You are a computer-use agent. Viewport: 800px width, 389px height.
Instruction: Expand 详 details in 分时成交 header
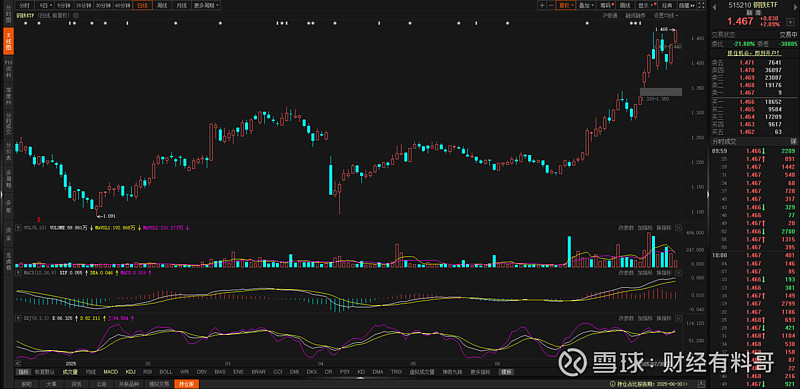(x=793, y=140)
